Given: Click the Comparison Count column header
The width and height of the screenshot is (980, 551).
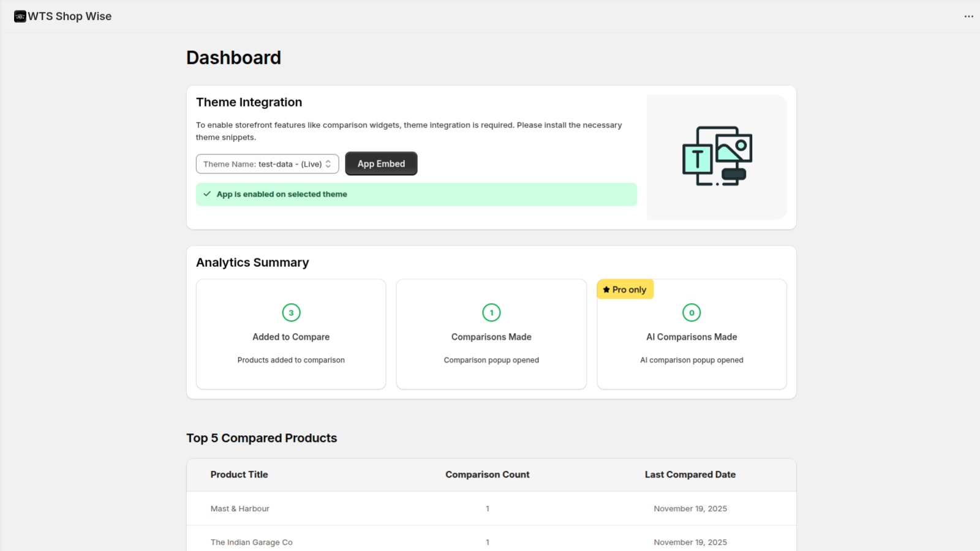Looking at the screenshot, I should pos(488,474).
